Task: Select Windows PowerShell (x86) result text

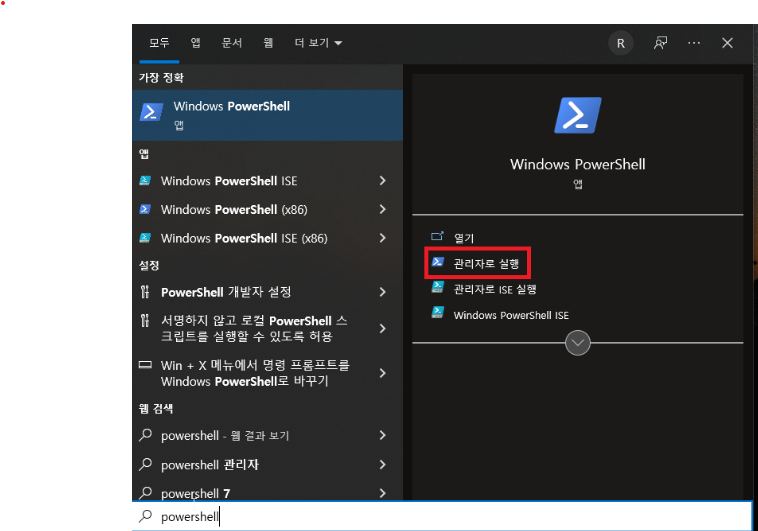Action: (234, 209)
